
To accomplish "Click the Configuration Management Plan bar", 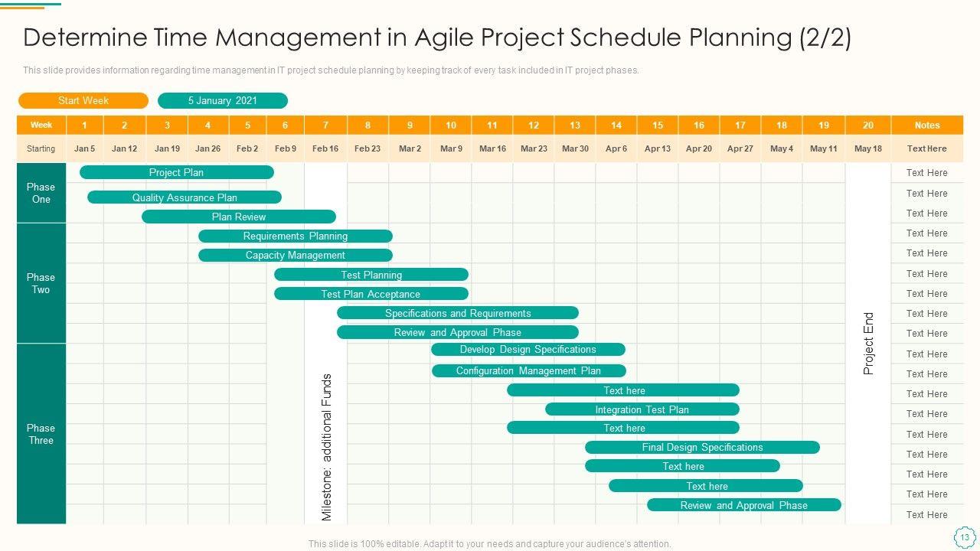I will [x=528, y=370].
